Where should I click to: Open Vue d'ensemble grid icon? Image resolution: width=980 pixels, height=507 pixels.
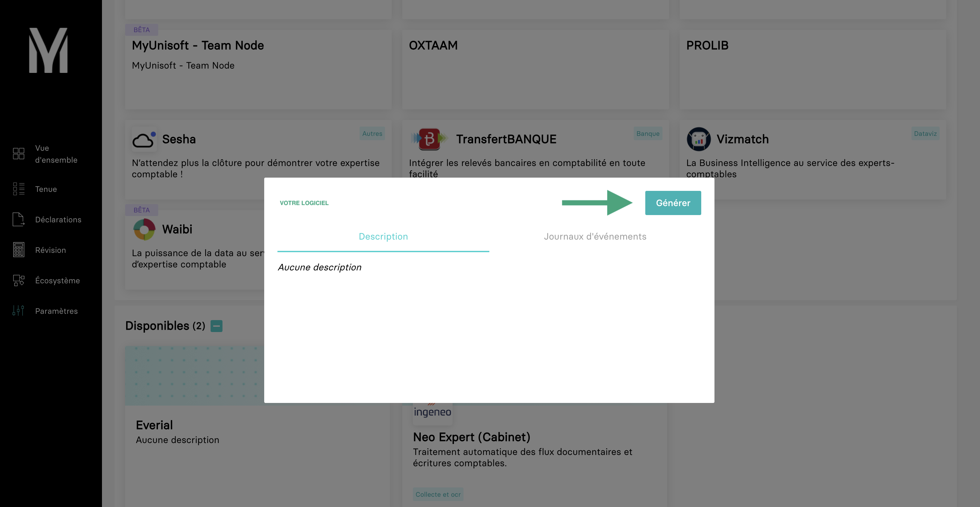coord(19,154)
